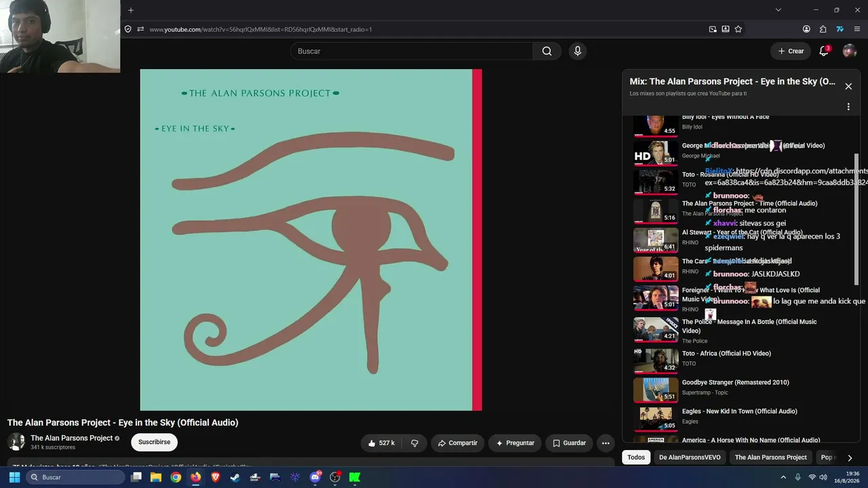Screen dimensions: 868x488
Task: Show hidden system tray icons chevron
Action: [x=783, y=477]
